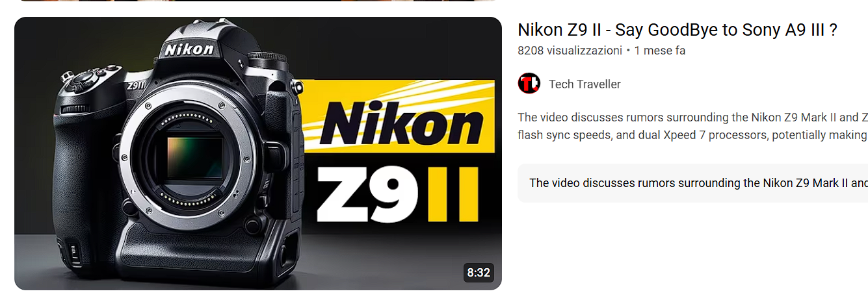This screenshot has width=868, height=300.
Task: Click the Z9II badge on the camera body
Action: [135, 84]
